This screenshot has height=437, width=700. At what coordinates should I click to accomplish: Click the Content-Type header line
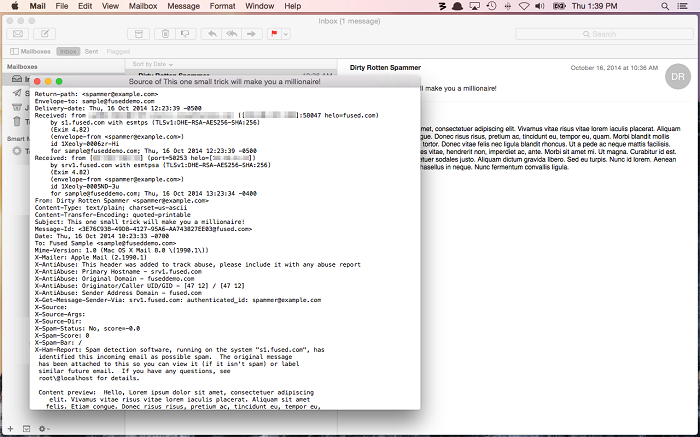(111, 208)
